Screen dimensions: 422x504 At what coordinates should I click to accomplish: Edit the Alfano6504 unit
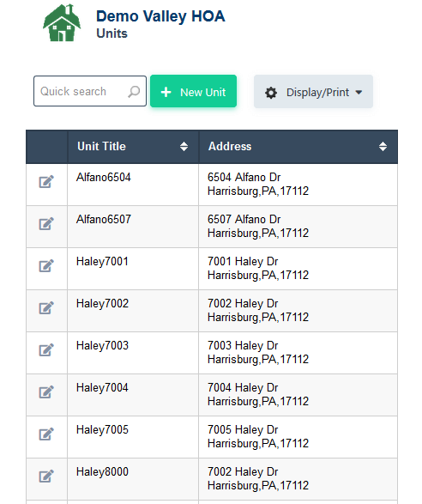click(46, 182)
